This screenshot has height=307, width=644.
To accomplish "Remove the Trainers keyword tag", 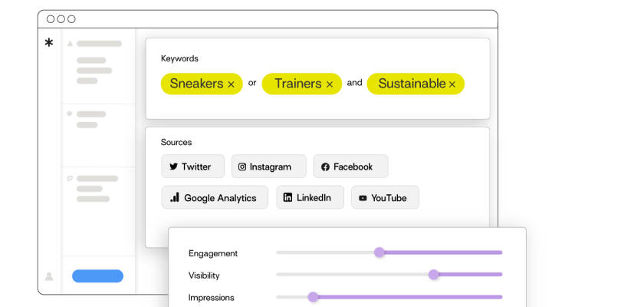I will click(330, 84).
